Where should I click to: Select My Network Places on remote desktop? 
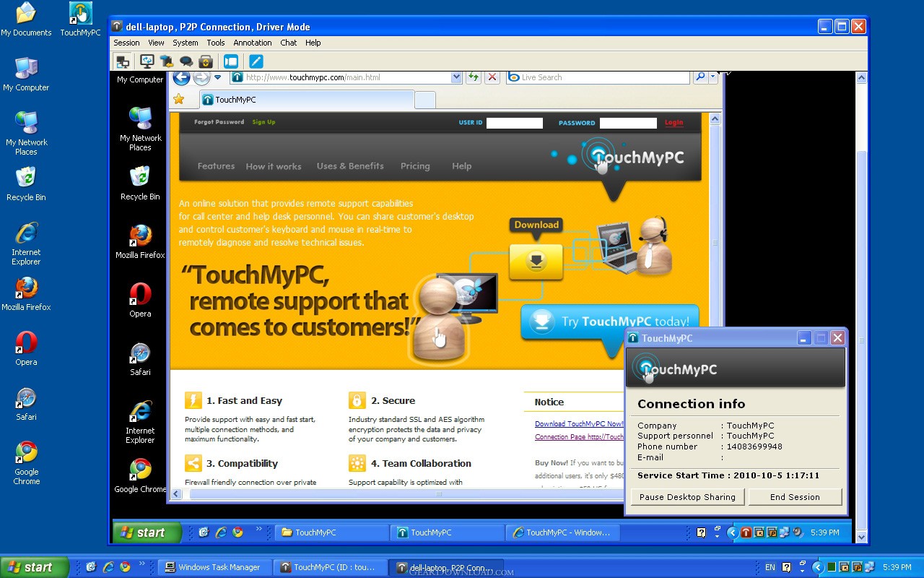pos(140,129)
